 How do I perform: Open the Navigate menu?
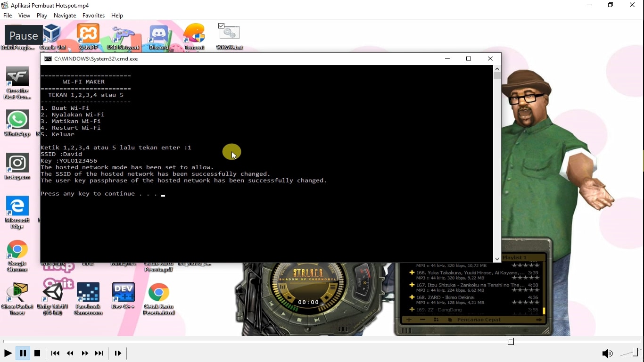(65, 16)
